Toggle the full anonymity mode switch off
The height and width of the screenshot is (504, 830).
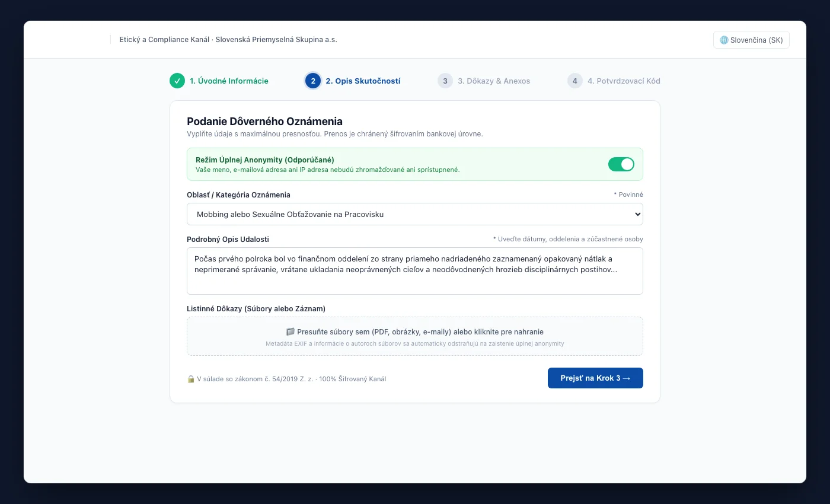(x=621, y=164)
